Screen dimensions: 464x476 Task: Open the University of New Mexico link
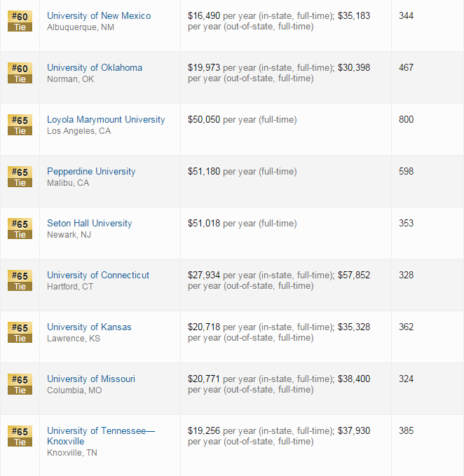click(x=99, y=16)
